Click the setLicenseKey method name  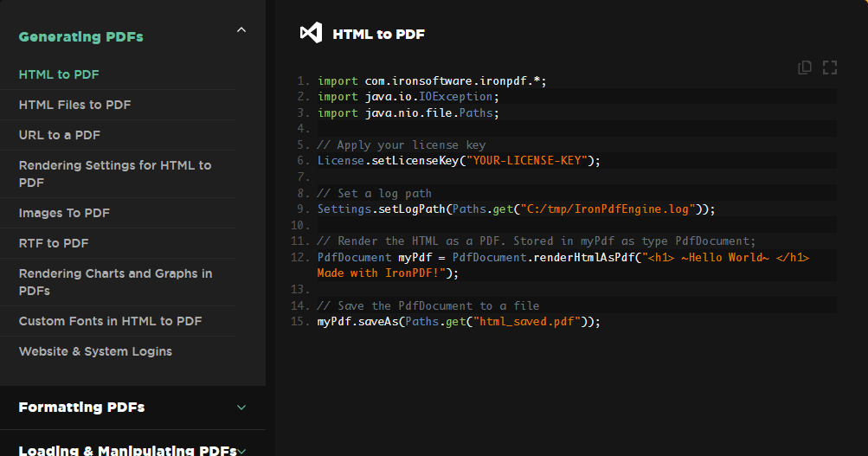pyautogui.click(x=415, y=160)
